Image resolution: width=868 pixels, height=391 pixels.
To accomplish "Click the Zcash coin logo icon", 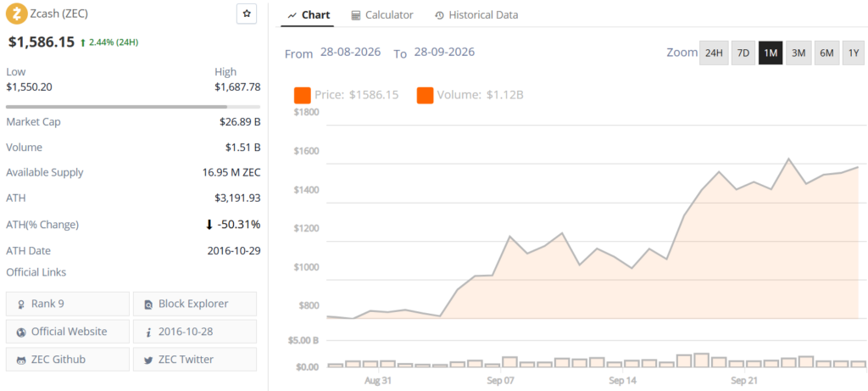I will coord(17,14).
